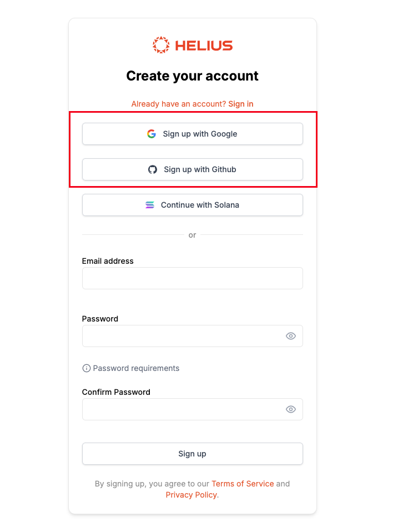Open the Terms of Service link
This screenshot has width=403, height=532.
[x=243, y=484]
